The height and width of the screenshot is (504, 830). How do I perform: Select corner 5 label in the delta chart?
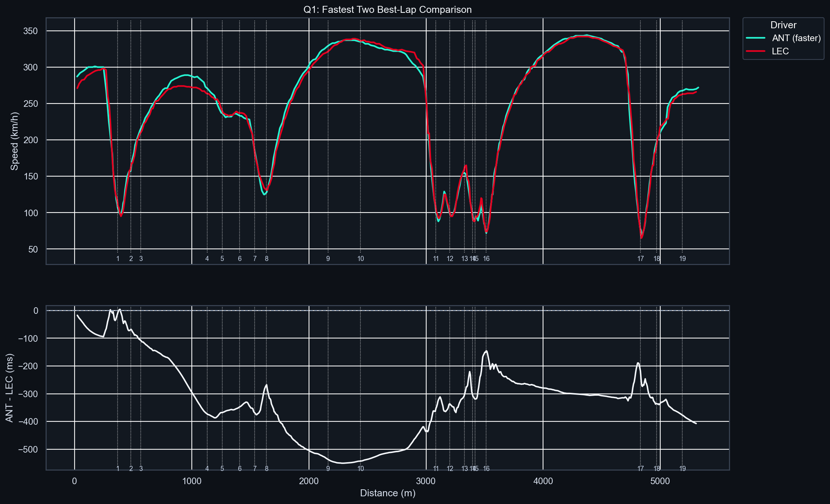(222, 469)
